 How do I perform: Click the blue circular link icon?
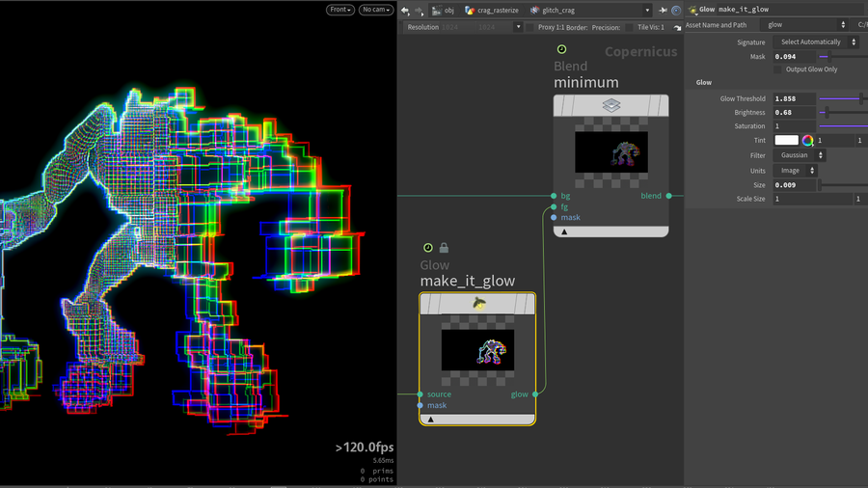676,10
